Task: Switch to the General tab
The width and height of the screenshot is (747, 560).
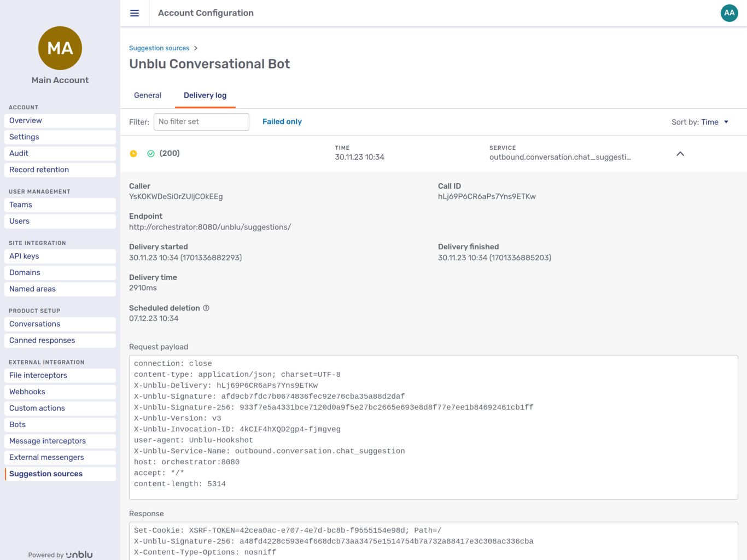Action: pos(147,95)
